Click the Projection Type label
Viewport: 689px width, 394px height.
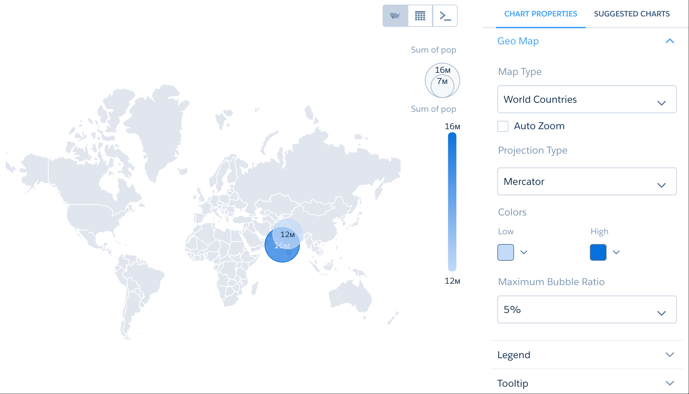[533, 150]
